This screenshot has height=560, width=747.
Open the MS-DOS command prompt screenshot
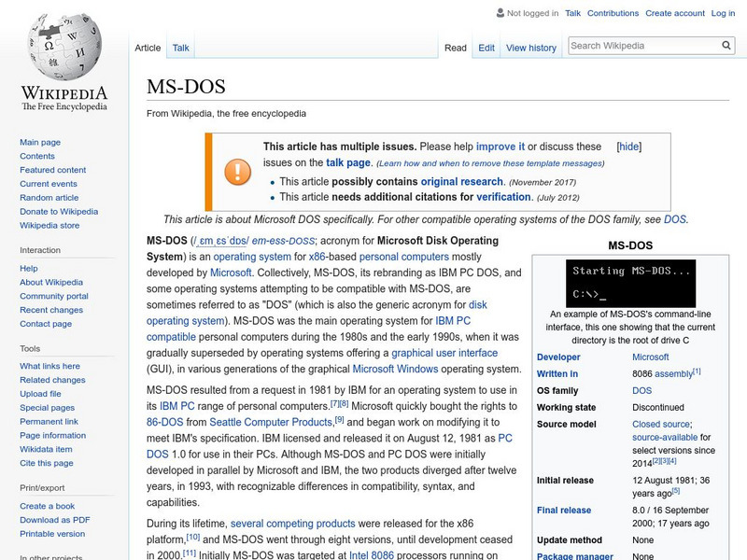pyautogui.click(x=630, y=283)
